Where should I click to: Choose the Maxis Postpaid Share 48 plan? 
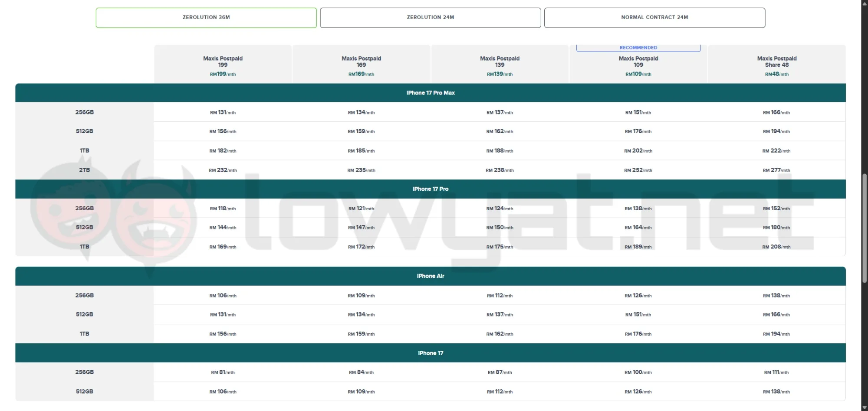point(776,64)
